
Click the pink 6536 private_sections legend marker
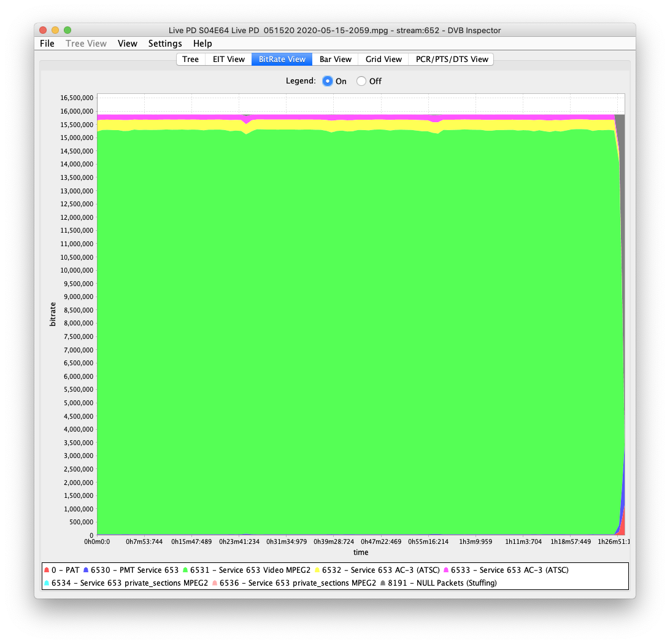pos(215,583)
